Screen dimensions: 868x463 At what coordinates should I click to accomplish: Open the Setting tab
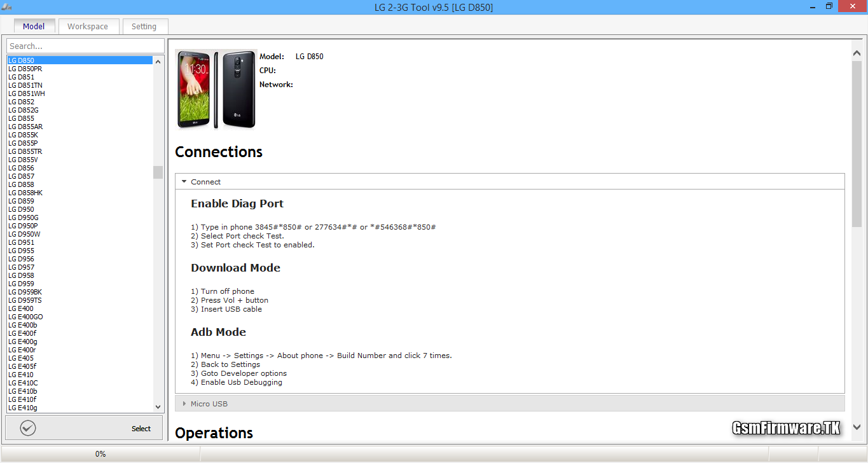click(x=144, y=26)
